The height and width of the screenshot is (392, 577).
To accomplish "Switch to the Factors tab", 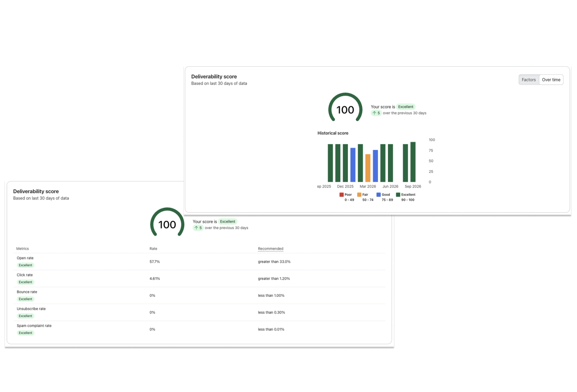I will (529, 80).
